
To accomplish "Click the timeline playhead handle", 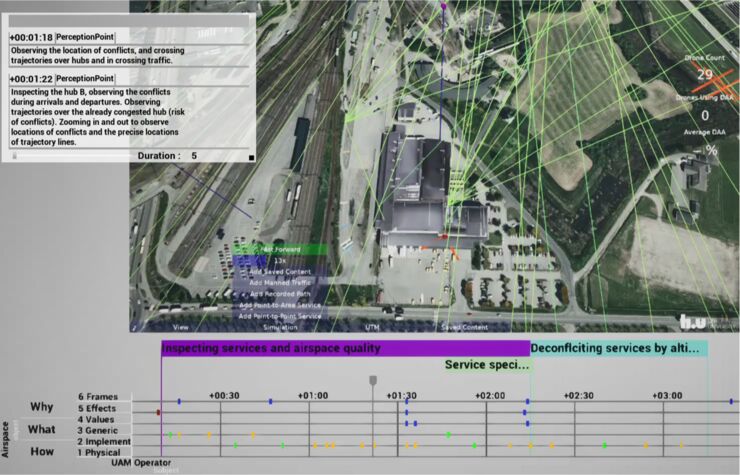I will (373, 380).
